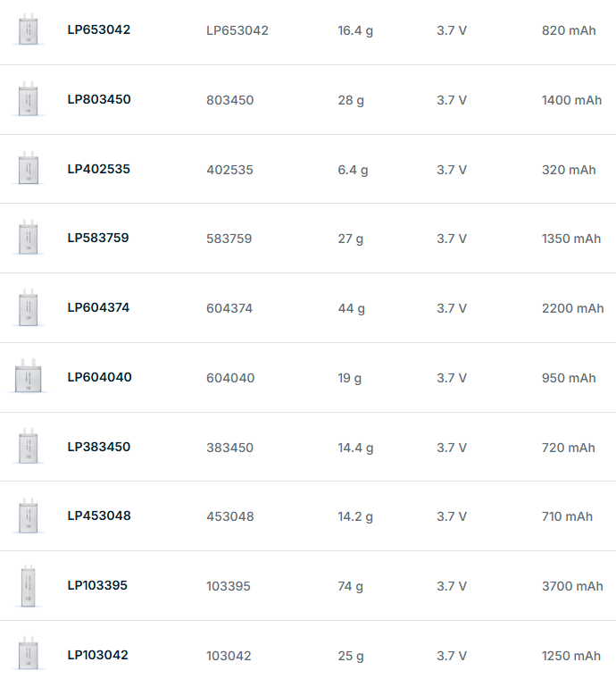Go to the LP103395 product page
This screenshot has height=679, width=616.
point(97,585)
